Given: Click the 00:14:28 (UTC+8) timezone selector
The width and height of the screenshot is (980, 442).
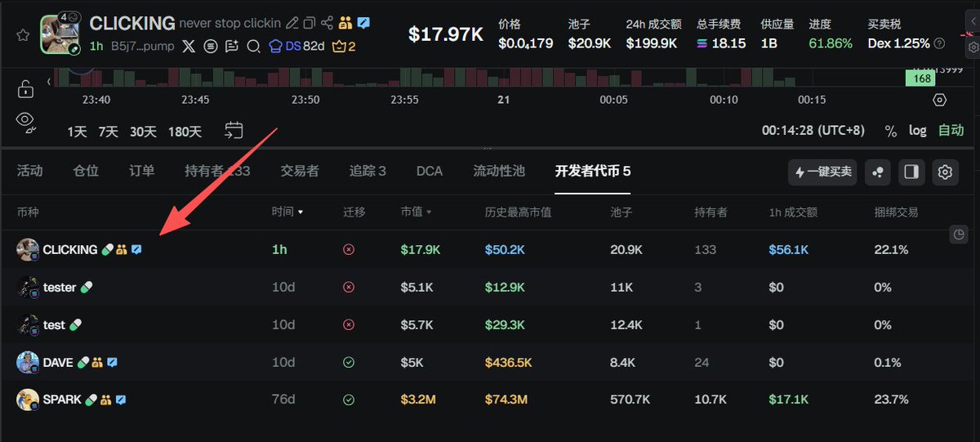Looking at the screenshot, I should tap(813, 131).
